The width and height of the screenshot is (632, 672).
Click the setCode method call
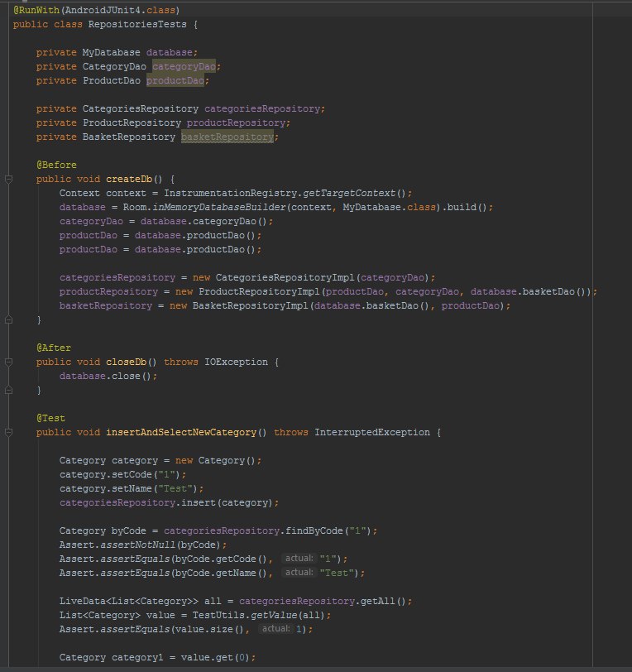pyautogui.click(x=132, y=475)
